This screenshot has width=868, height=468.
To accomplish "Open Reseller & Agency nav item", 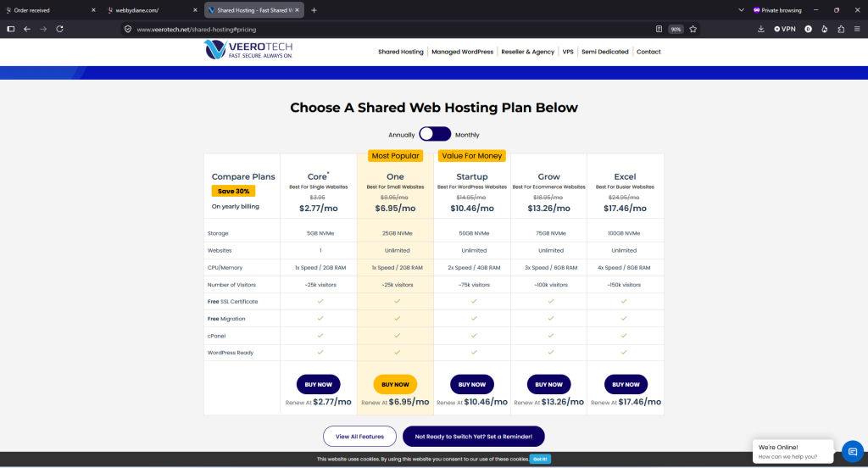I will point(527,52).
